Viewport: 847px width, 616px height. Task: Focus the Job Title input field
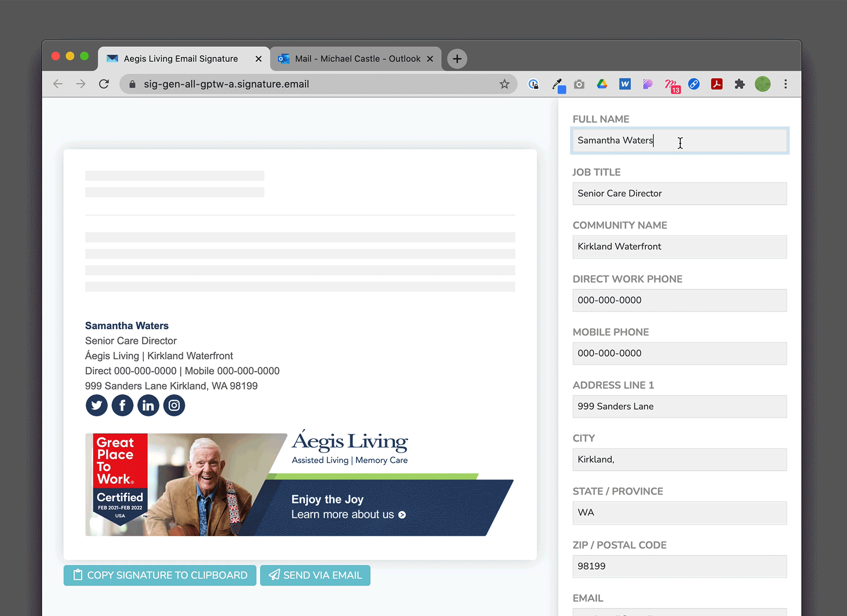[680, 194]
